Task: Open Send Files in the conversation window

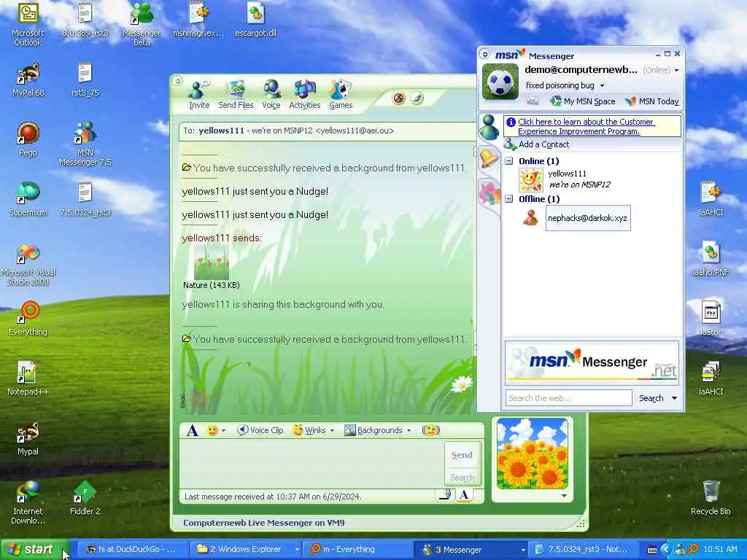Action: (x=236, y=94)
